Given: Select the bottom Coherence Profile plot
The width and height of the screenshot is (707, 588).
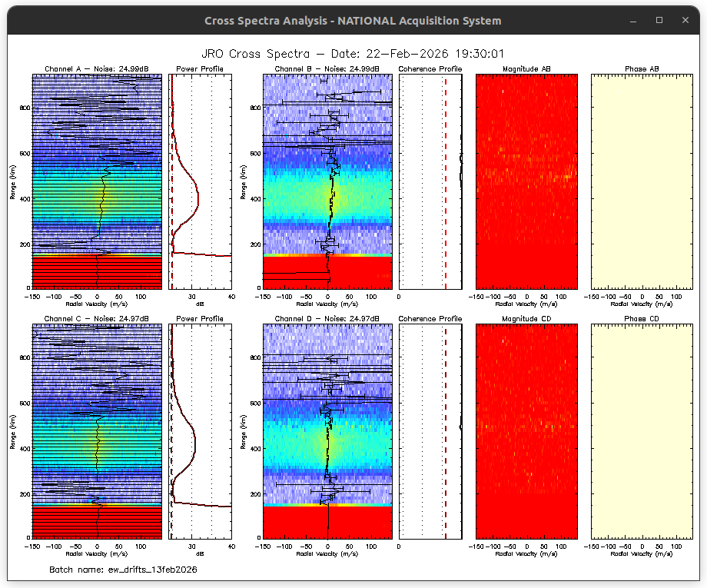Looking at the screenshot, I should coord(430,430).
